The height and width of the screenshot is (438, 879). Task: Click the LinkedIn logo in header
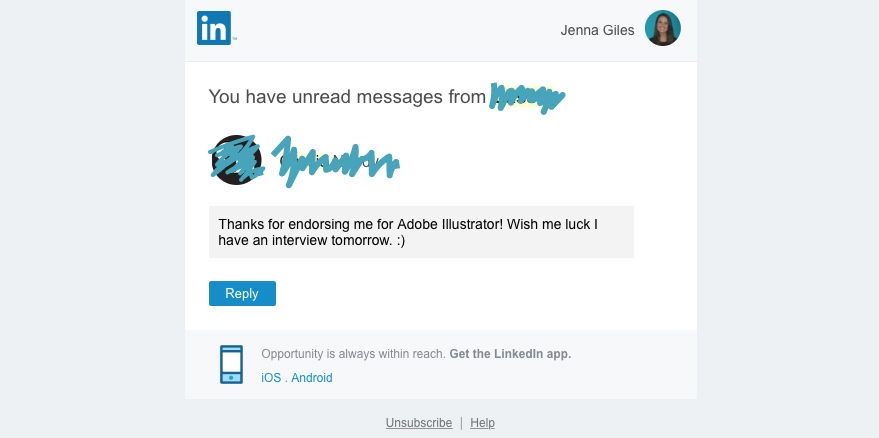pyautogui.click(x=214, y=28)
